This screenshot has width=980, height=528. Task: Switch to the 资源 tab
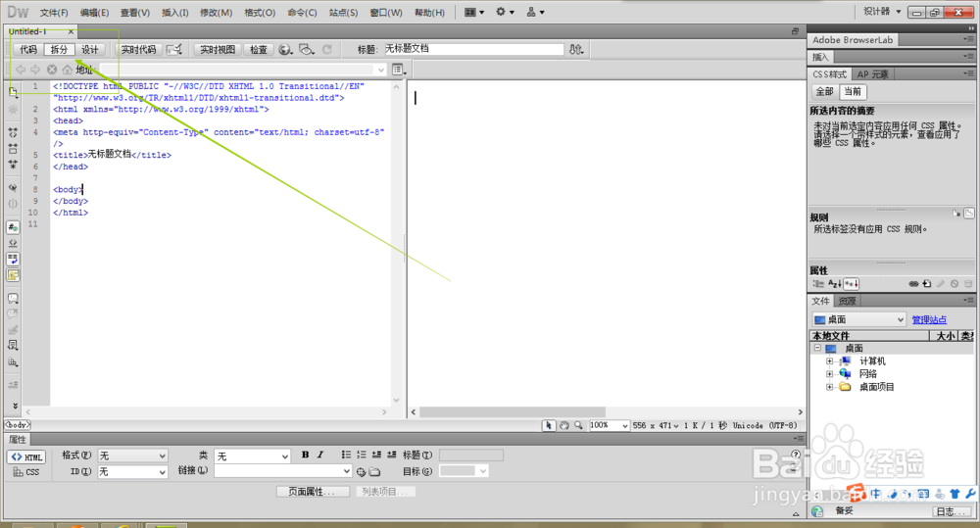click(x=847, y=301)
